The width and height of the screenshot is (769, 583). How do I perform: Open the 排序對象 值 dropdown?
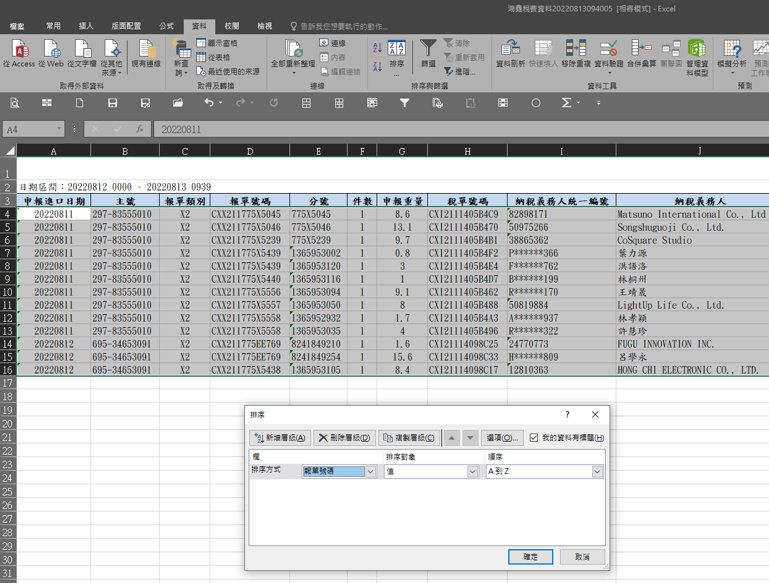(x=473, y=472)
